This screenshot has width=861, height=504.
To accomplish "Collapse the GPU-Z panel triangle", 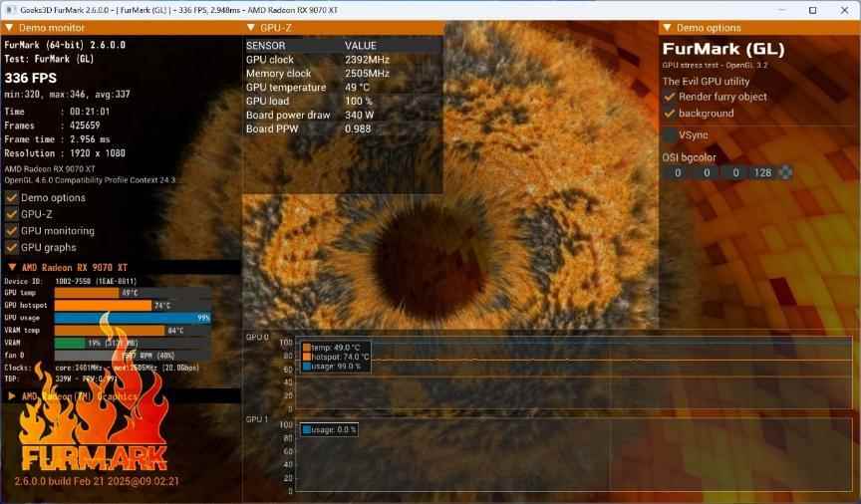I will (x=251, y=28).
